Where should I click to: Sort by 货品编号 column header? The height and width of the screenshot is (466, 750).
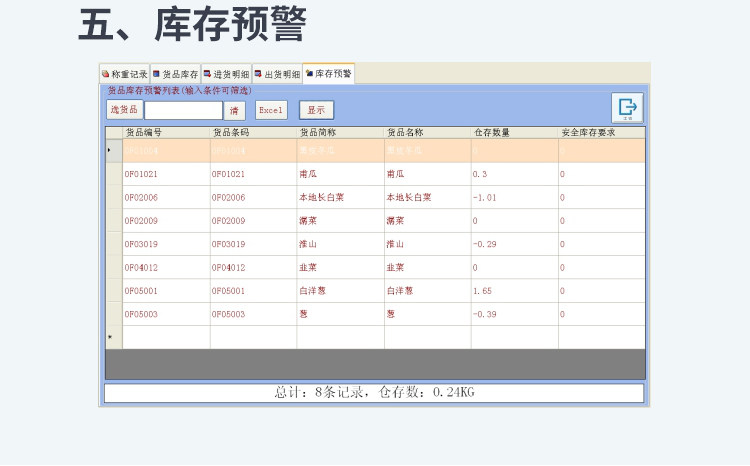[x=166, y=133]
